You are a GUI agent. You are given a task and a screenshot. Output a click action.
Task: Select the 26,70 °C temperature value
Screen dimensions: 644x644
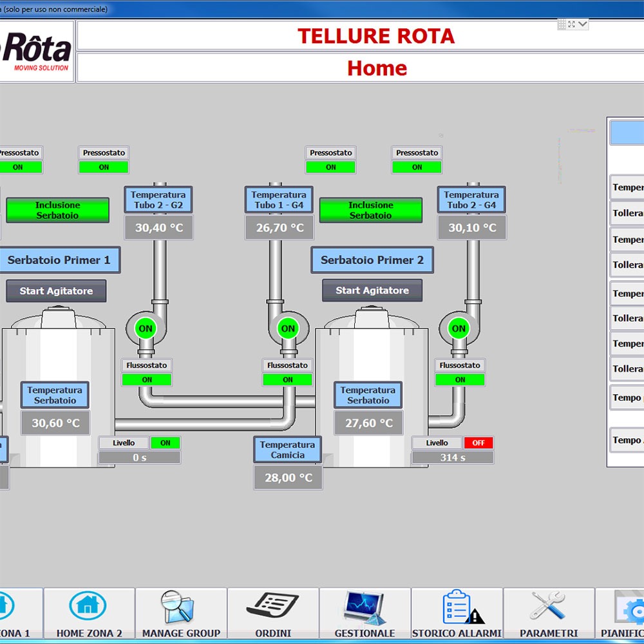click(x=279, y=227)
